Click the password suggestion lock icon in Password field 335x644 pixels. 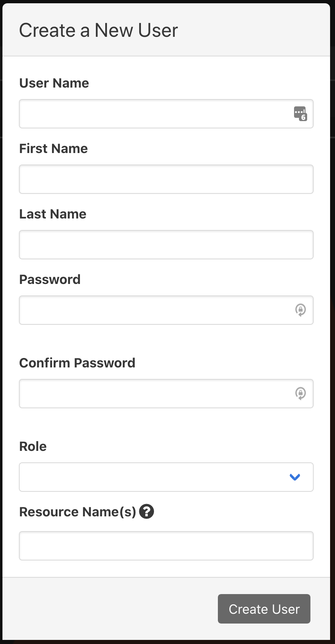click(x=300, y=310)
